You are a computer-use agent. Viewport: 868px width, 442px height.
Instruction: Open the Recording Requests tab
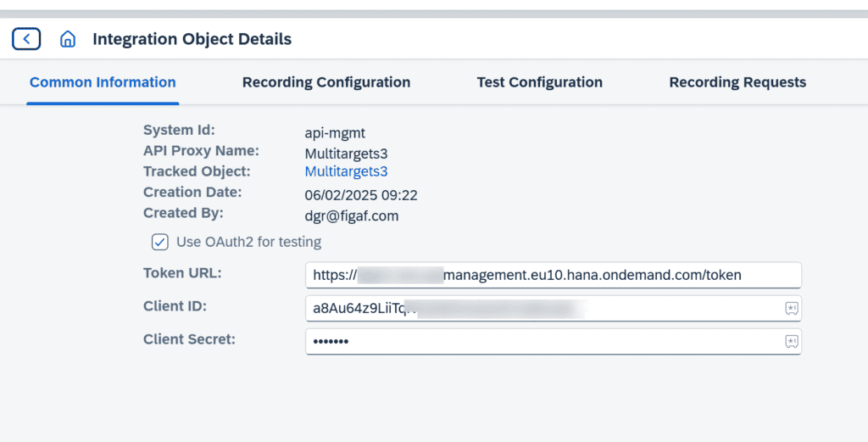point(737,82)
